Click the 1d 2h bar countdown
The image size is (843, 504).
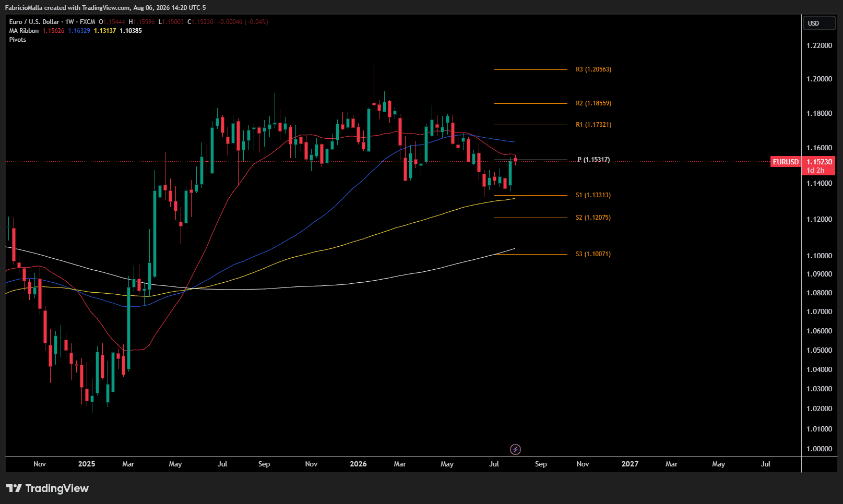(x=815, y=171)
